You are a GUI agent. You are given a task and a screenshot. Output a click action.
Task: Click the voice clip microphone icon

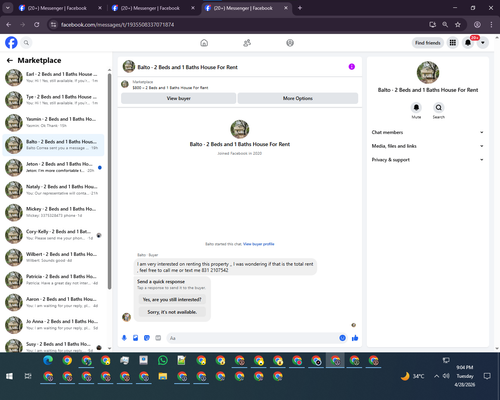click(x=124, y=338)
